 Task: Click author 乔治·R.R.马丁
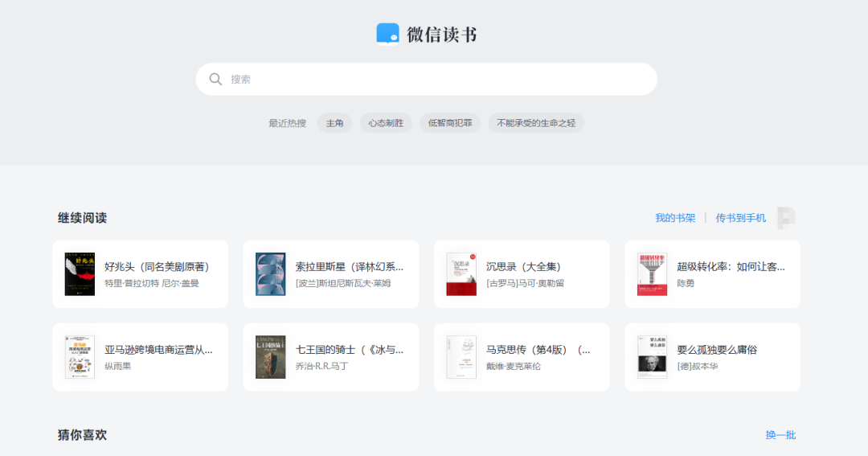coord(321,366)
